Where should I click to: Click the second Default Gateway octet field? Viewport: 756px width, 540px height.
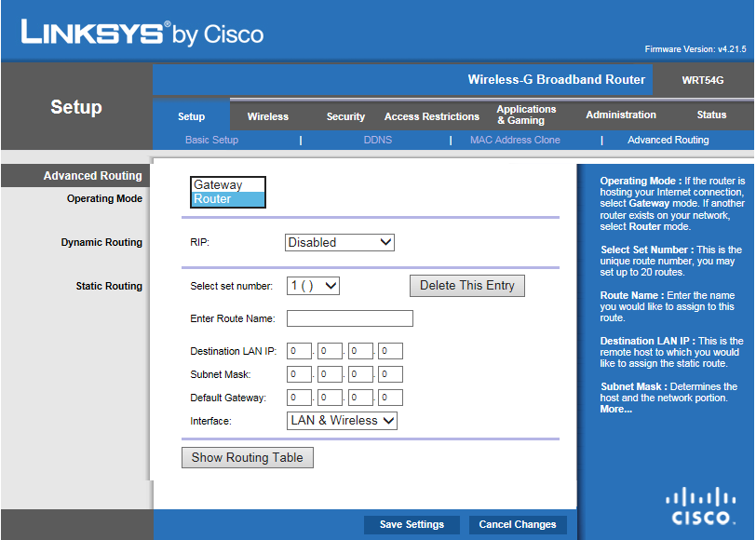point(330,398)
